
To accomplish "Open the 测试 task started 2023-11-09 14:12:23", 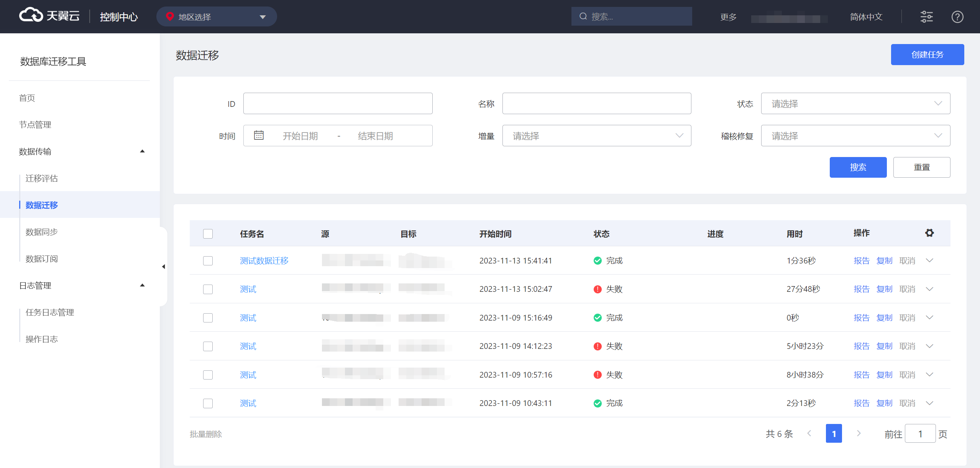I will 248,346.
